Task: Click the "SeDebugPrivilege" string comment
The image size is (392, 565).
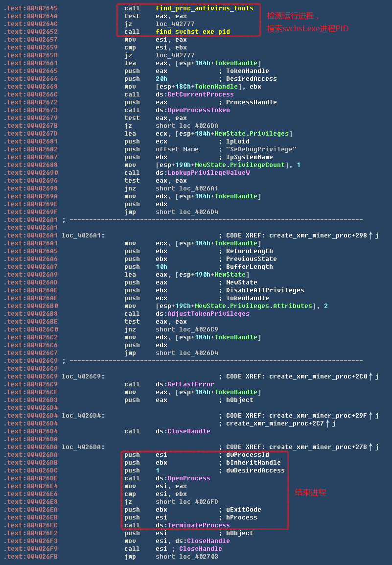Action: pyautogui.click(x=261, y=149)
